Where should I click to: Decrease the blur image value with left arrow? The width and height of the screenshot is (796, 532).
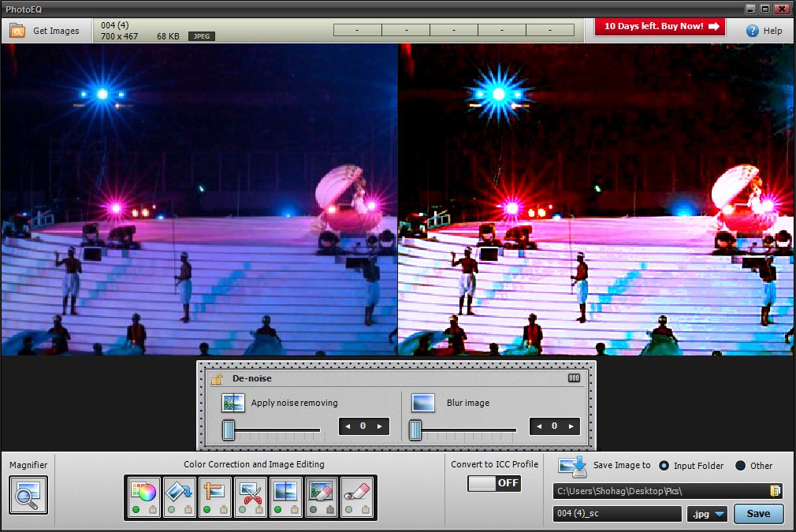pyautogui.click(x=539, y=426)
